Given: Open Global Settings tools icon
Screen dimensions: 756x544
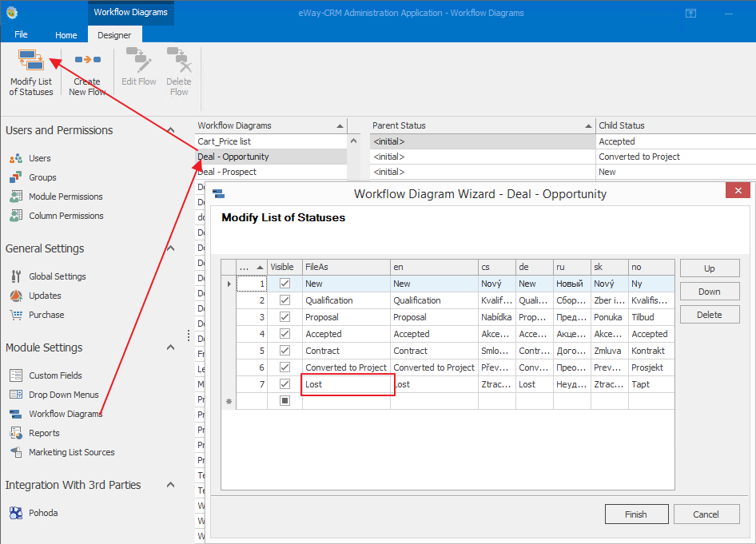Looking at the screenshot, I should point(16,276).
